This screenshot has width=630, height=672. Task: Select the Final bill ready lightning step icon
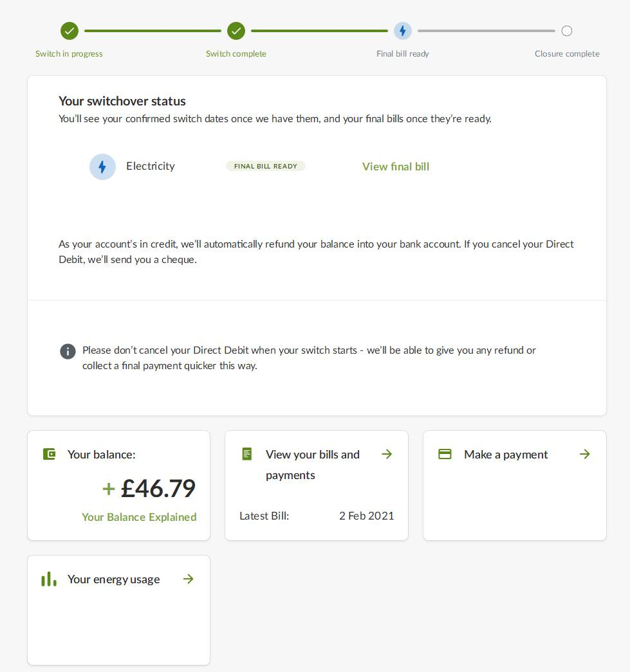(402, 31)
